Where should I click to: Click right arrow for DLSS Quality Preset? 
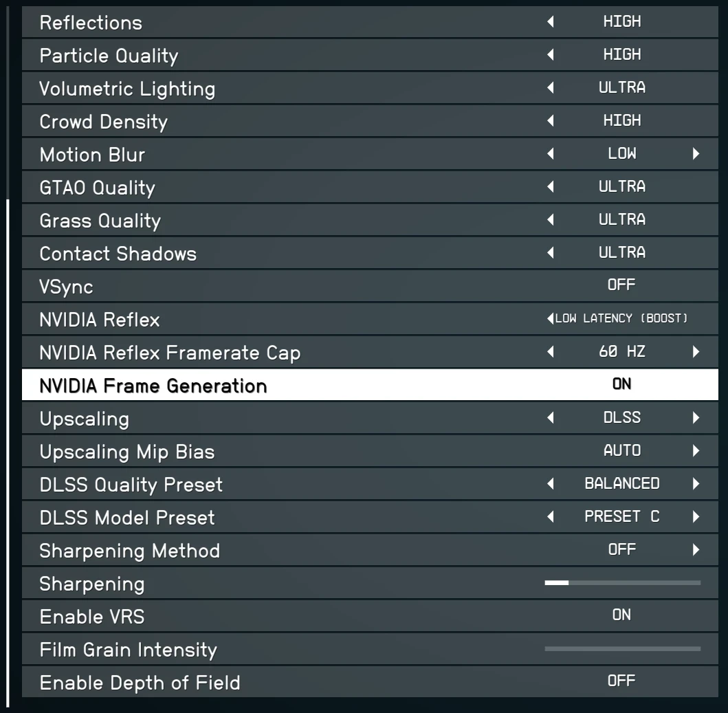tap(696, 484)
